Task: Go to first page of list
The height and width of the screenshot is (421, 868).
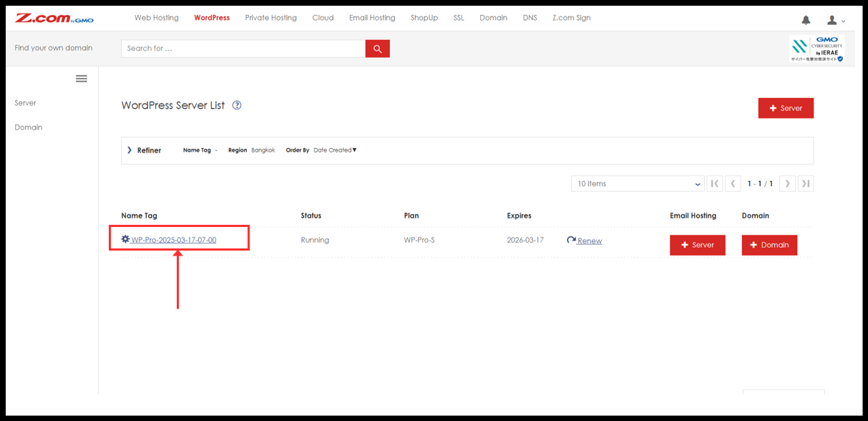Action: tap(714, 184)
